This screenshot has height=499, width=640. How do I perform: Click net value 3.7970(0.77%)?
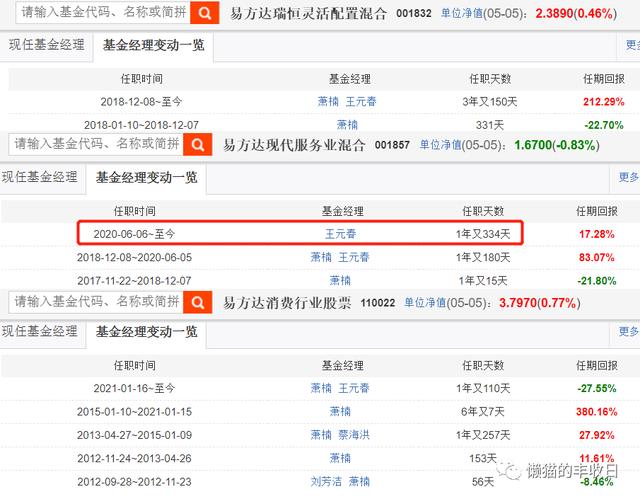[540, 303]
